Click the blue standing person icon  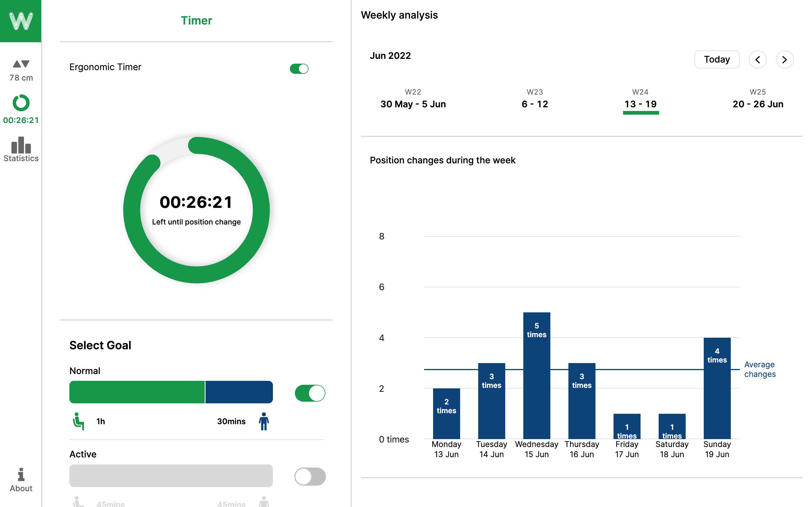click(x=264, y=421)
